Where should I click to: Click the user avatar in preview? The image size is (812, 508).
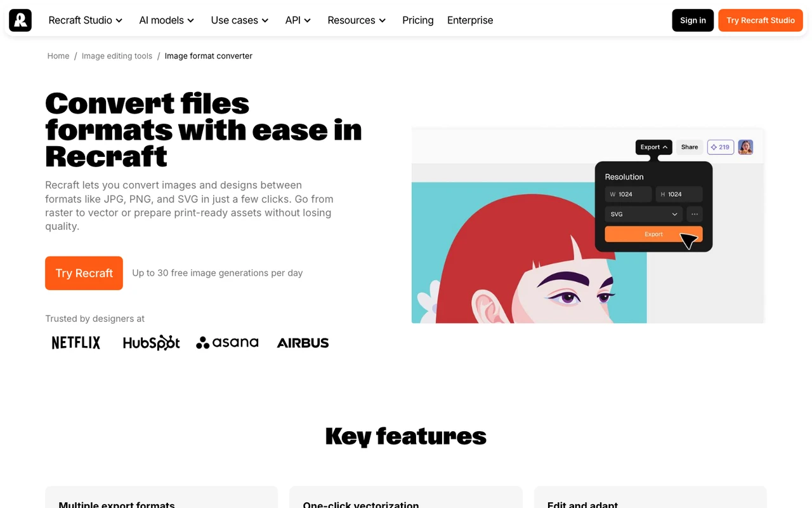(x=745, y=147)
